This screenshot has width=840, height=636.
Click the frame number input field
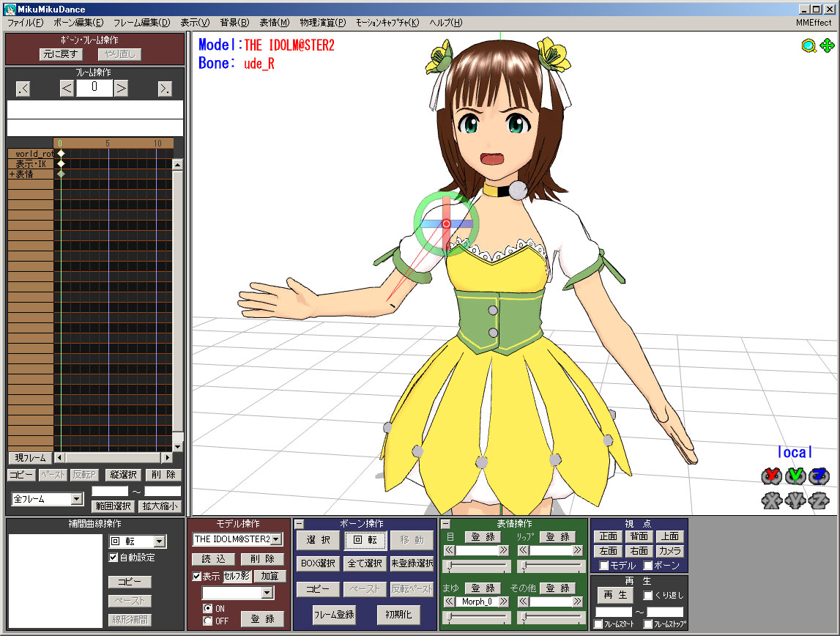pyautogui.click(x=94, y=88)
